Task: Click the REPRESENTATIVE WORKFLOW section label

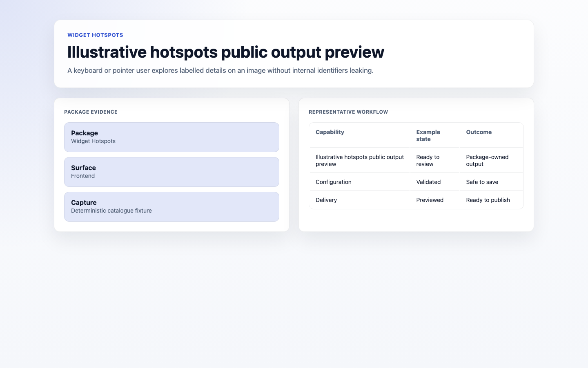Action: click(x=348, y=112)
